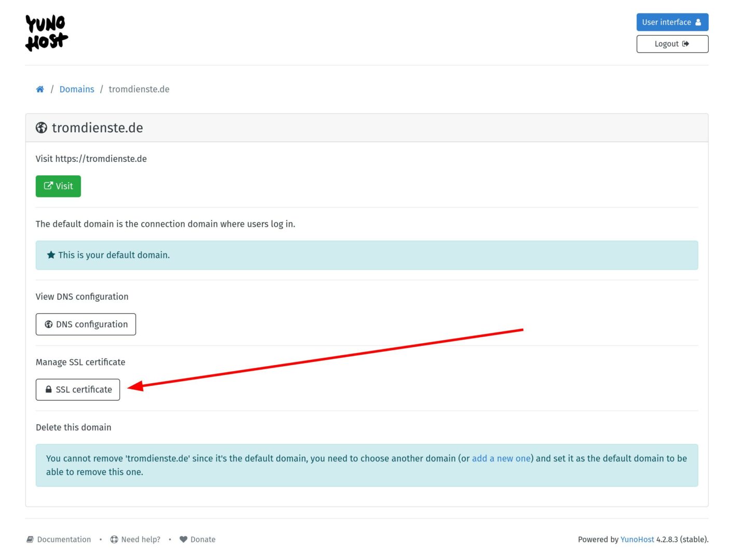Click the globe icon on DNS configuration button
This screenshot has height=560, width=729.
click(49, 324)
